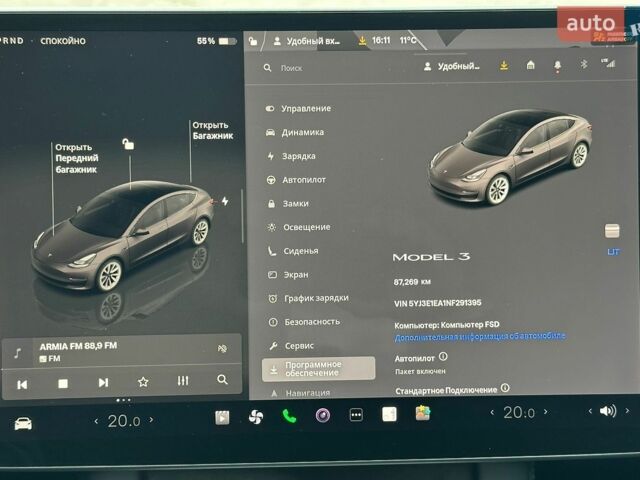This screenshot has width=640, height=480.
Task: Click the download icon beside the 16:11 clock
Action: (x=362, y=41)
